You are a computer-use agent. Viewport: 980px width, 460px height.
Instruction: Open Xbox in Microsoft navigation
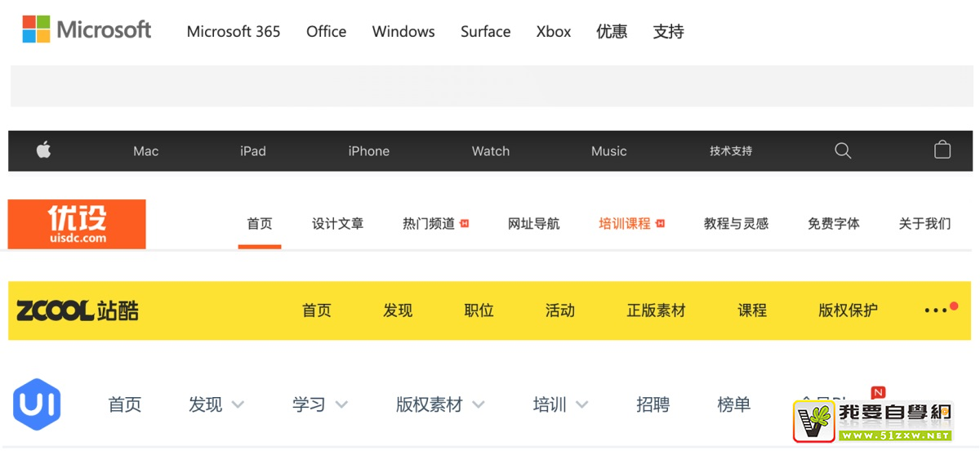(x=554, y=32)
